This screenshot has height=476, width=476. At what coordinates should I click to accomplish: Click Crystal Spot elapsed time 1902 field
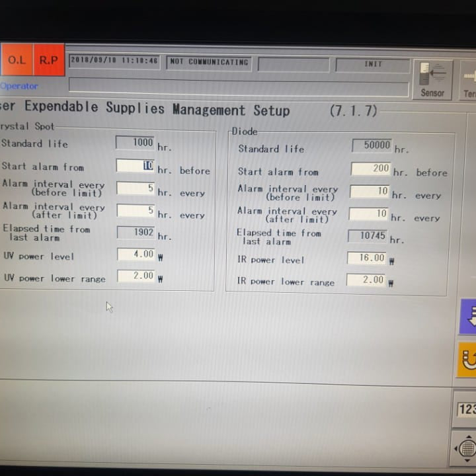point(136,232)
